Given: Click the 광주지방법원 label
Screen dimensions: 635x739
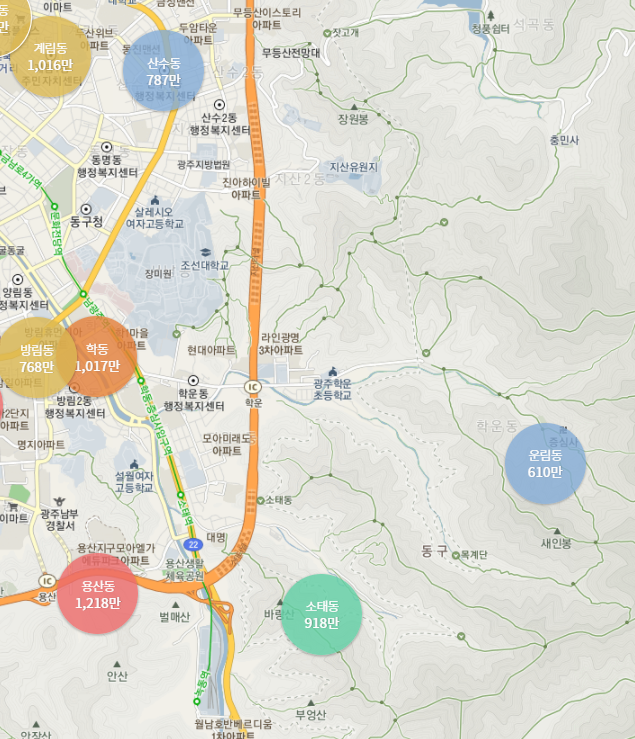Looking at the screenshot, I should point(203,164).
